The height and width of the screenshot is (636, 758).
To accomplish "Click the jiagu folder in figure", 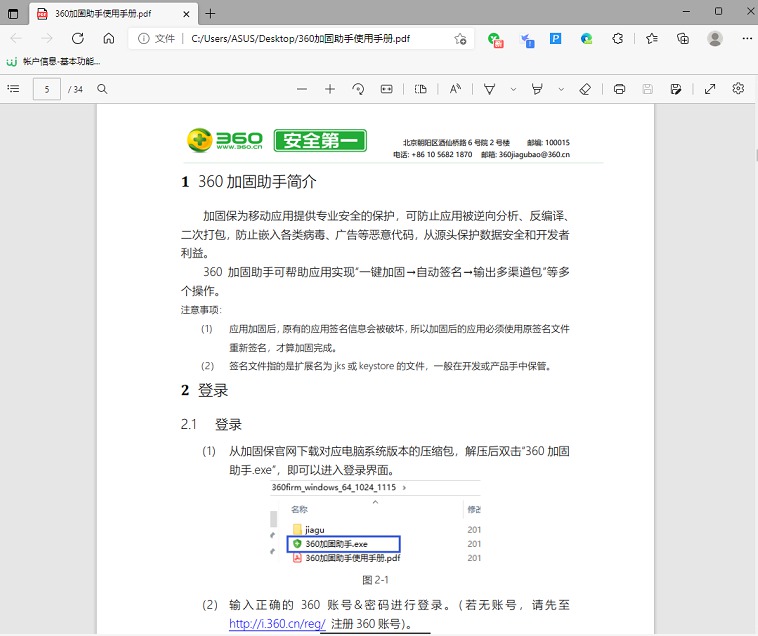I will [309, 530].
